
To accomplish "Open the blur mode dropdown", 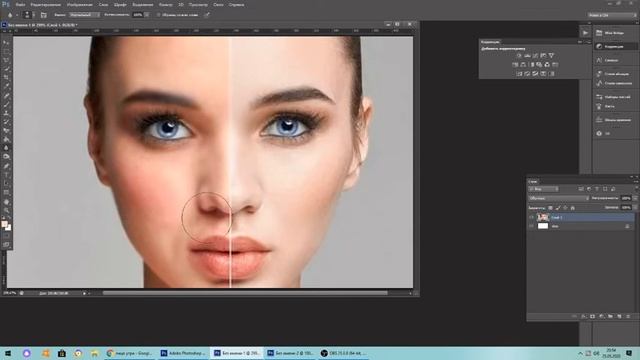I will (x=84, y=15).
